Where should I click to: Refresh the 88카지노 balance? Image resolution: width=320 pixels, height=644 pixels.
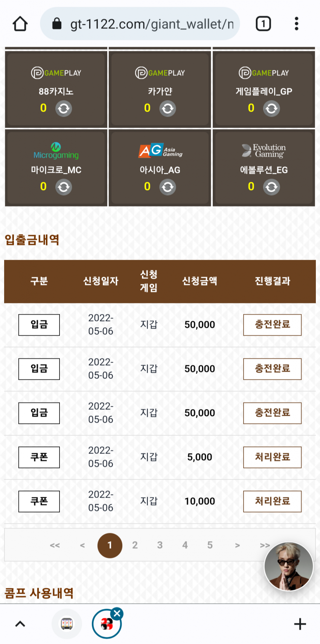point(64,109)
